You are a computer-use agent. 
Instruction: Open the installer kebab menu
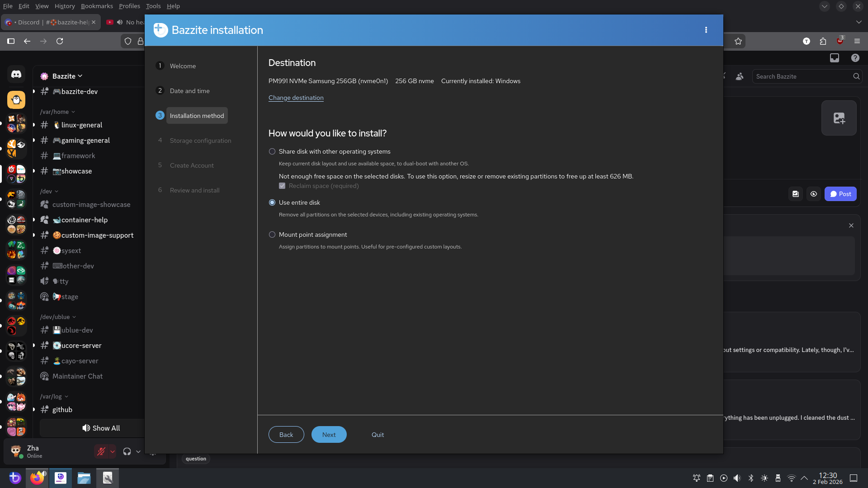coord(706,30)
